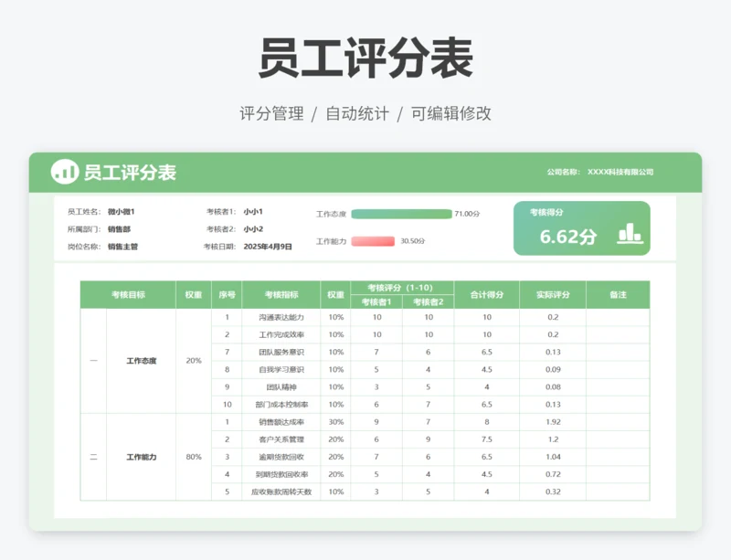Screen dimensions: 731x560
Task: Select the 6.62分 score value
Action: coord(567,237)
